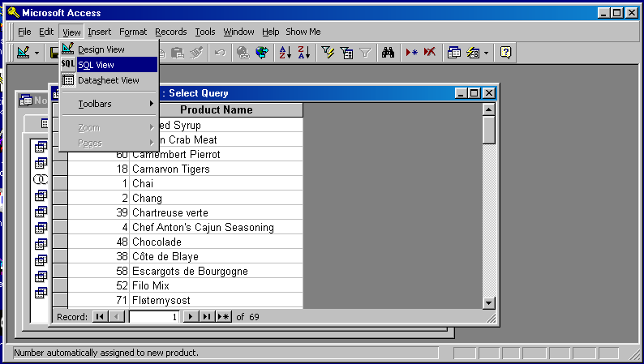This screenshot has height=364, width=644.
Task: Click the Database Window icon
Action: [454, 53]
